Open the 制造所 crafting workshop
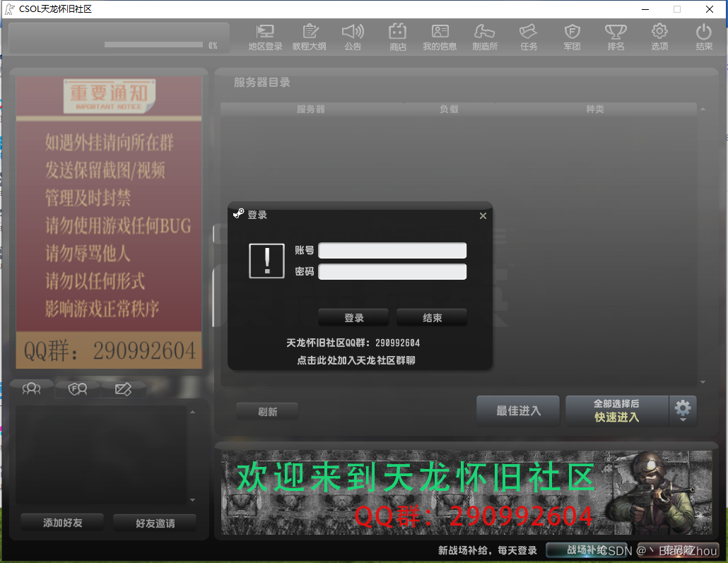Viewport: 728px width, 563px height. pos(485,37)
